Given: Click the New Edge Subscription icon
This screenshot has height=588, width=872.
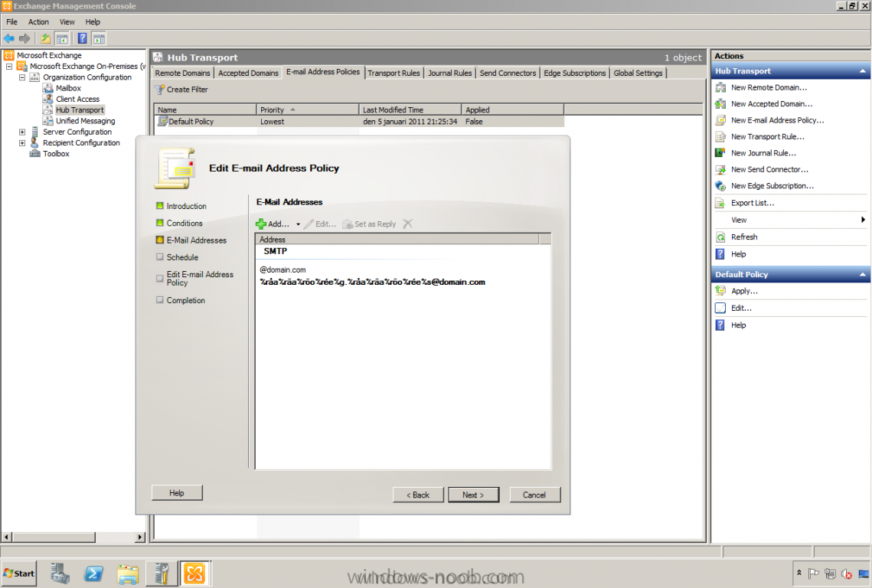Looking at the screenshot, I should point(720,186).
